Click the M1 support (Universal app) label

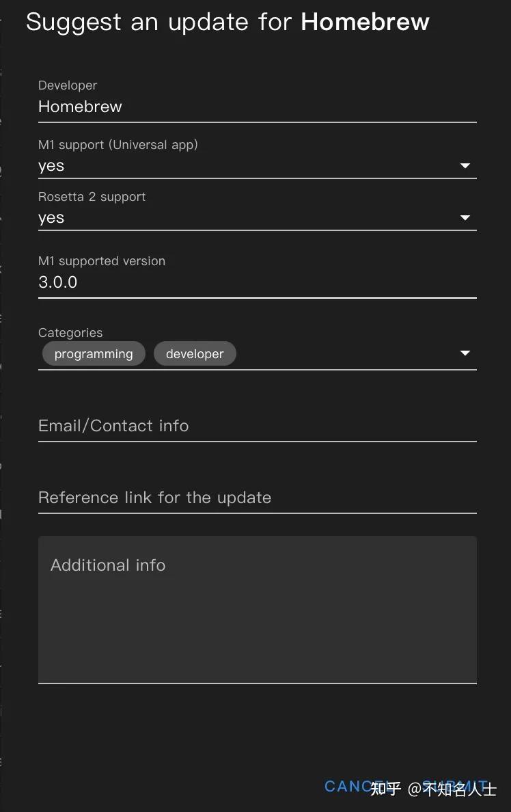coord(118,145)
